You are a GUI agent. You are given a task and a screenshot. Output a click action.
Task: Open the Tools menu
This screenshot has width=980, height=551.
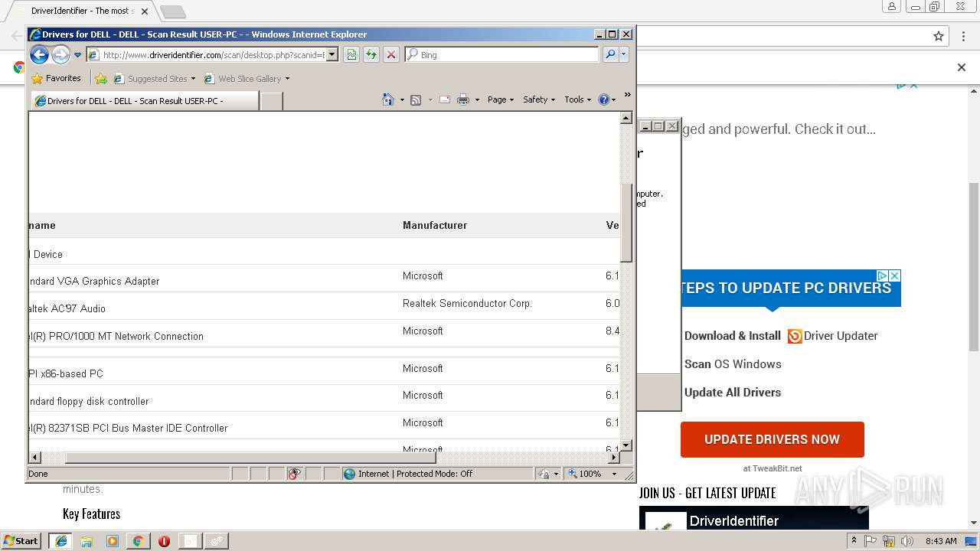click(x=577, y=99)
